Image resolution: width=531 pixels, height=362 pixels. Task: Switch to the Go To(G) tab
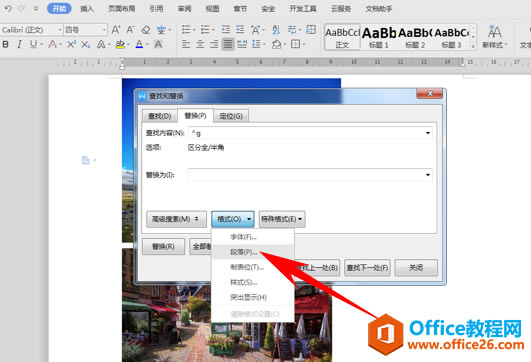tap(231, 116)
